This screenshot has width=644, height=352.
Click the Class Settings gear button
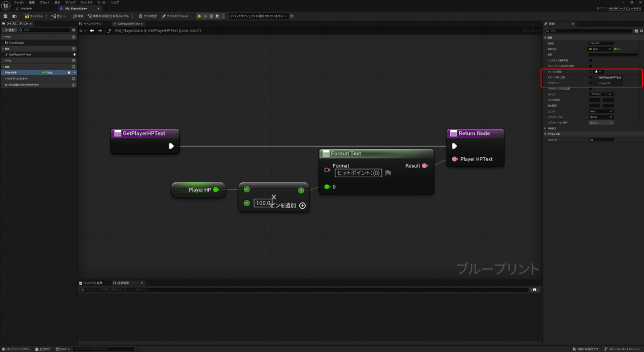click(148, 16)
